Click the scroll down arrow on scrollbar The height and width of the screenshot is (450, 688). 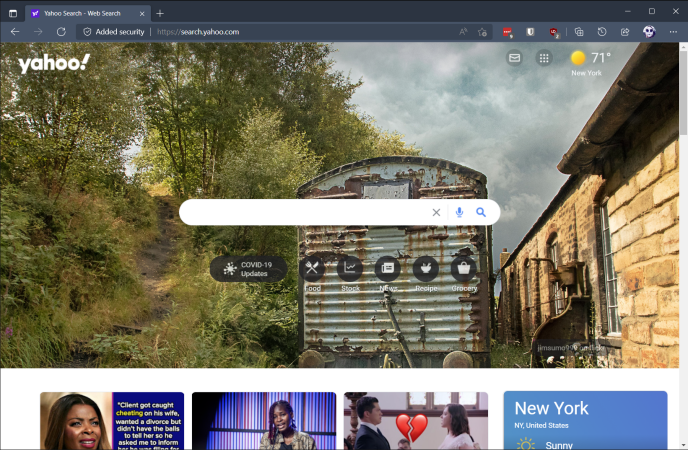684,446
